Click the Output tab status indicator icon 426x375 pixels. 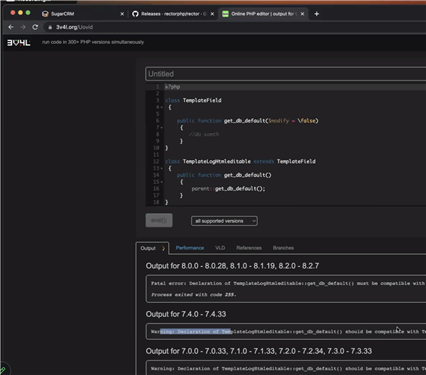coord(163,248)
